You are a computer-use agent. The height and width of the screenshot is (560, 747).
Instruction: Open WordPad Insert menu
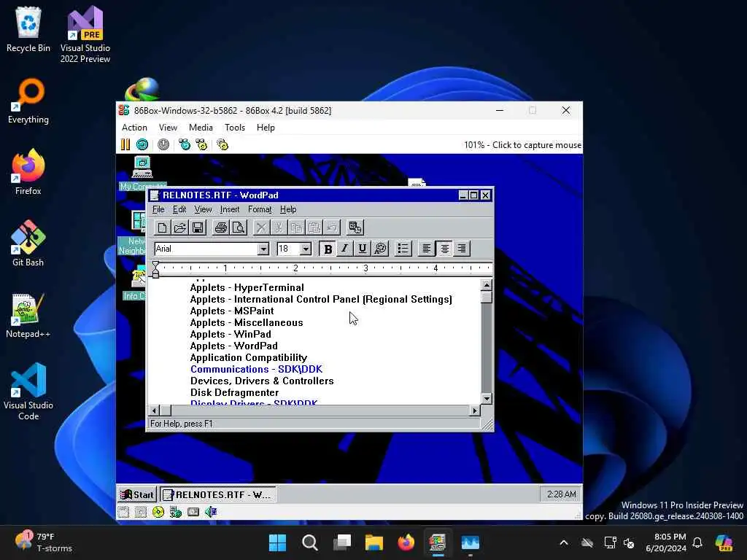click(x=230, y=209)
